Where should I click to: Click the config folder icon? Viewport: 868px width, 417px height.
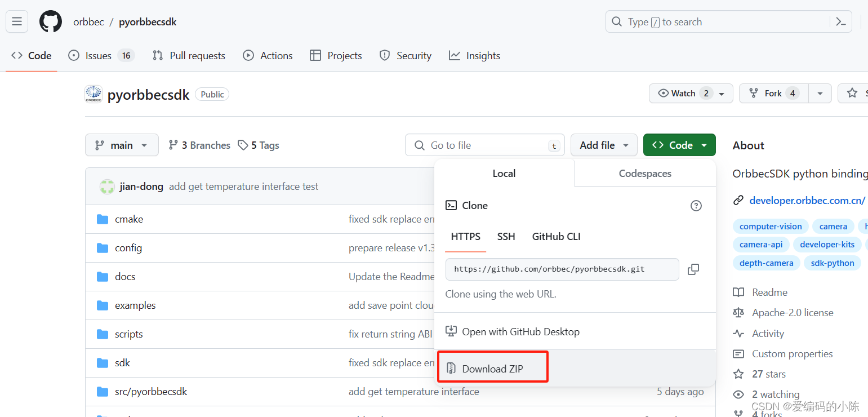pyautogui.click(x=102, y=248)
